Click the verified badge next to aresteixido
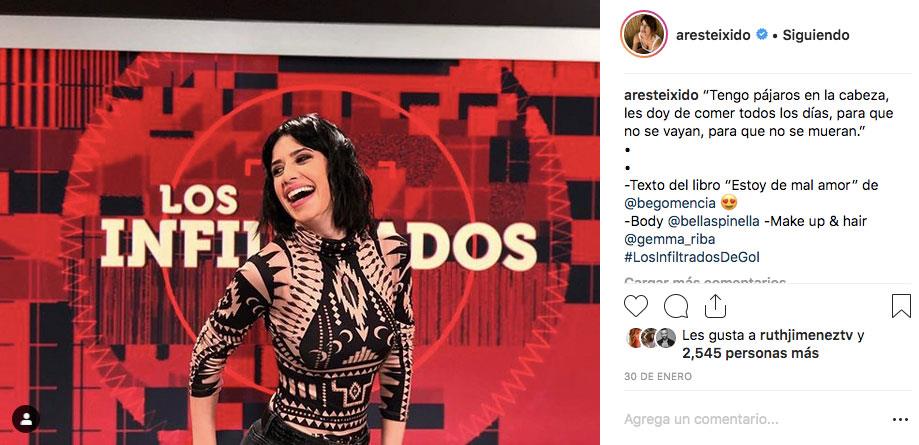Screen dimensions: 919x445 762,35
